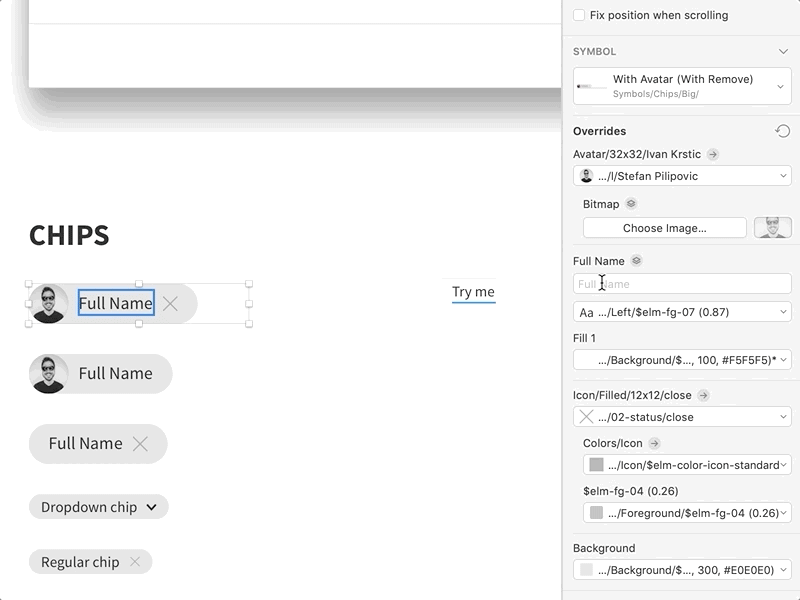Reset all overrides with the circular arrow icon

click(x=783, y=131)
